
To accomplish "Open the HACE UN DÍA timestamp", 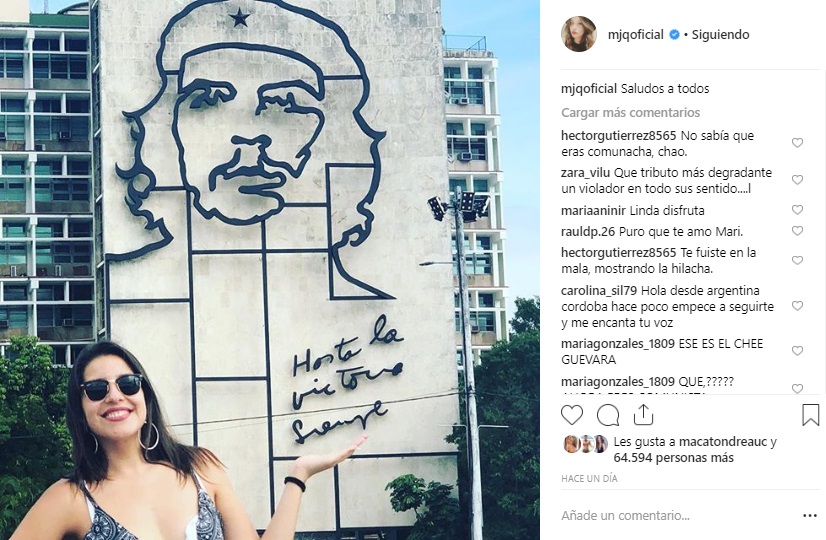I will coord(589,478).
